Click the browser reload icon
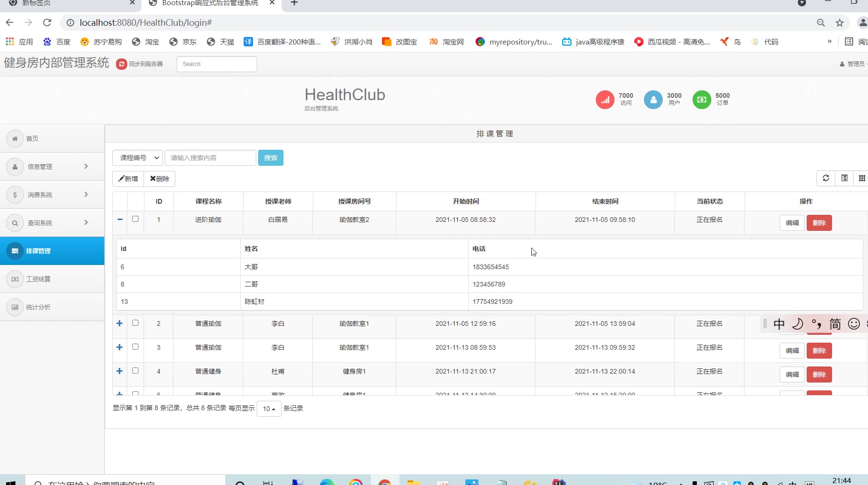 click(x=47, y=22)
